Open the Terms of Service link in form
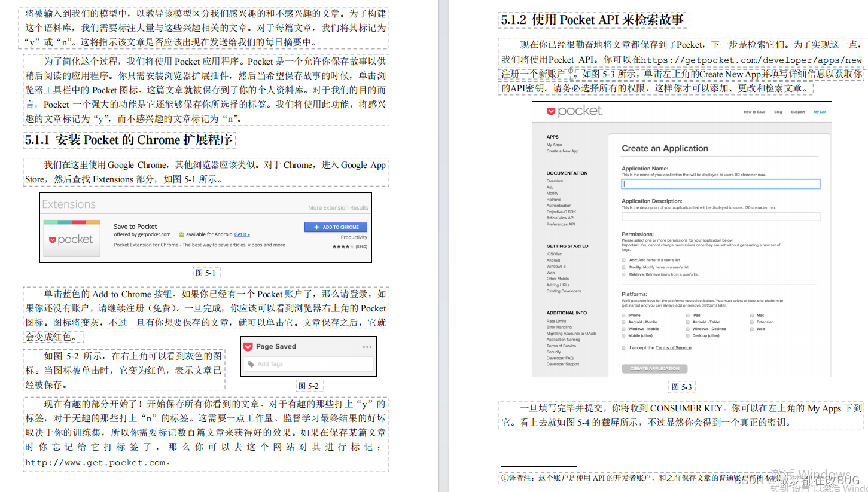Image resolution: width=868 pixels, height=492 pixels. coord(674,347)
